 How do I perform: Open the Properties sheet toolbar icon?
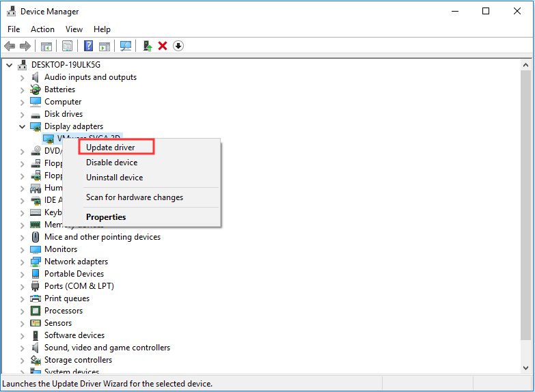tap(67, 46)
